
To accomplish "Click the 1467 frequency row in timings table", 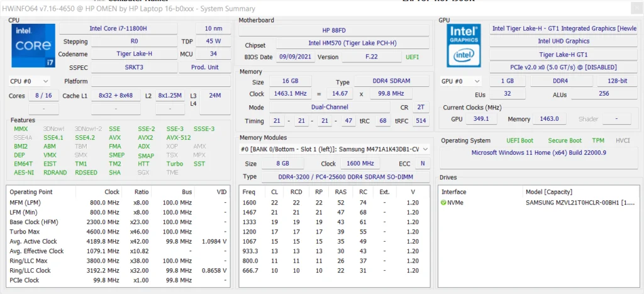I will (x=335, y=212).
